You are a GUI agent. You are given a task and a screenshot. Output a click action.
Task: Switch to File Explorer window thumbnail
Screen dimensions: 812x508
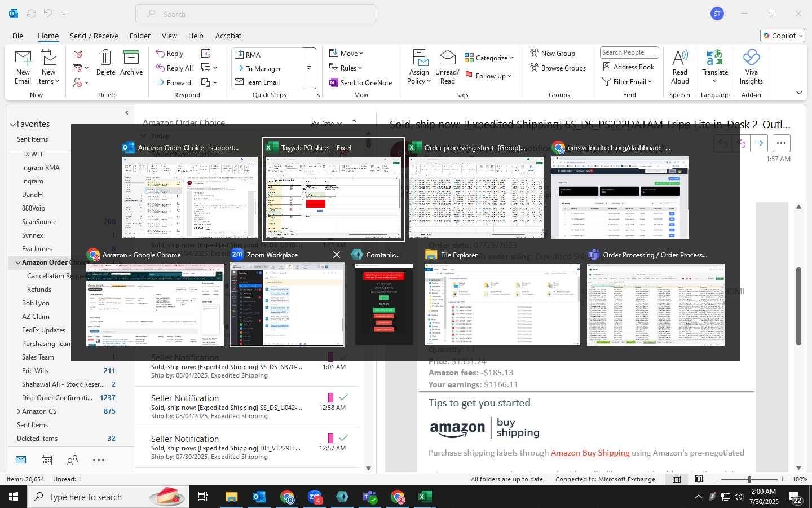tap(502, 305)
